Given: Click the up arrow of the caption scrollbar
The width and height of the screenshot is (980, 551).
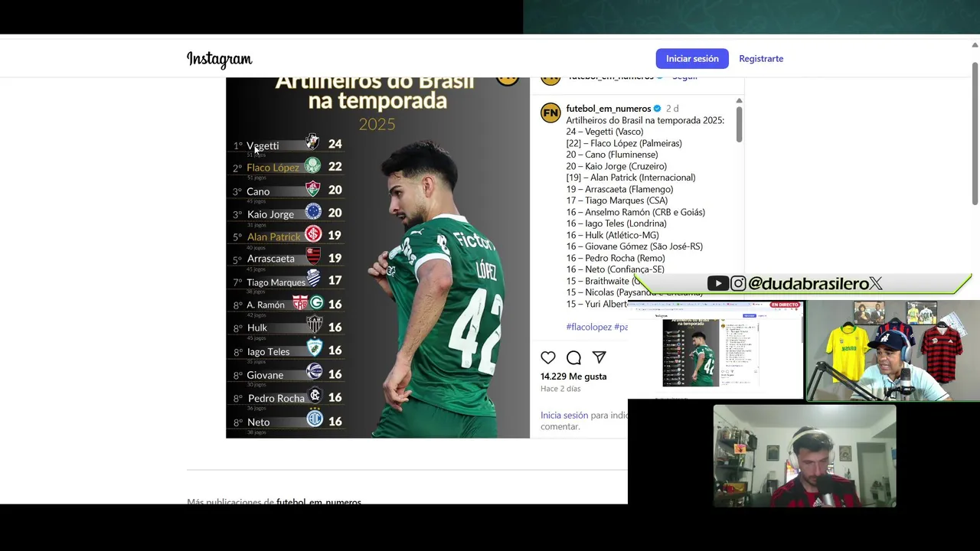Looking at the screenshot, I should (x=739, y=100).
